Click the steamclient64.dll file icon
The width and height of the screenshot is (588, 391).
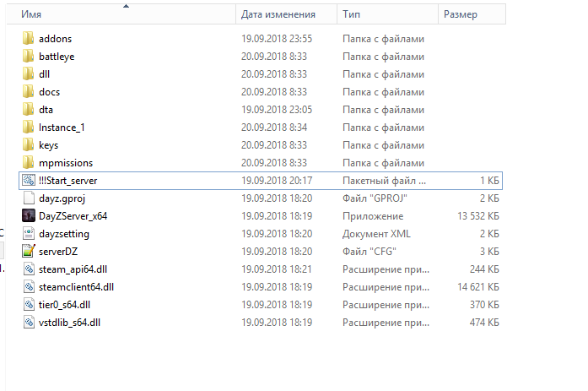point(29,286)
